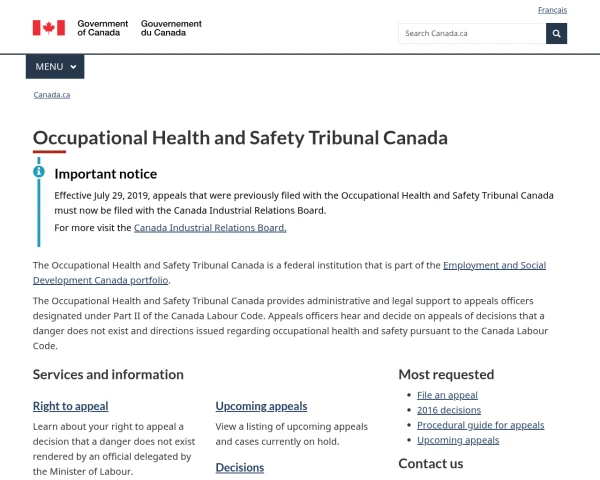Open the Canada.ca breadcrumb link

pos(52,95)
